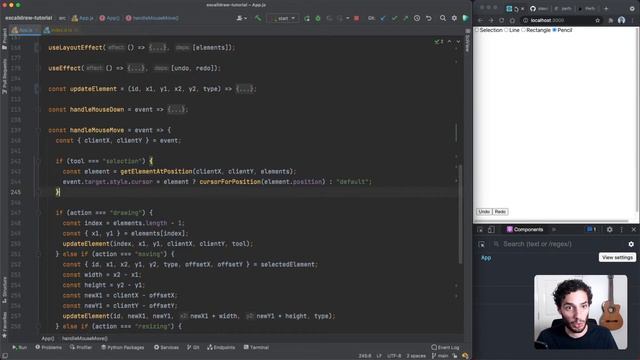The height and width of the screenshot is (360, 640).
Task: Open DevTools three-dot more options menu
Action: [x=622, y=230]
